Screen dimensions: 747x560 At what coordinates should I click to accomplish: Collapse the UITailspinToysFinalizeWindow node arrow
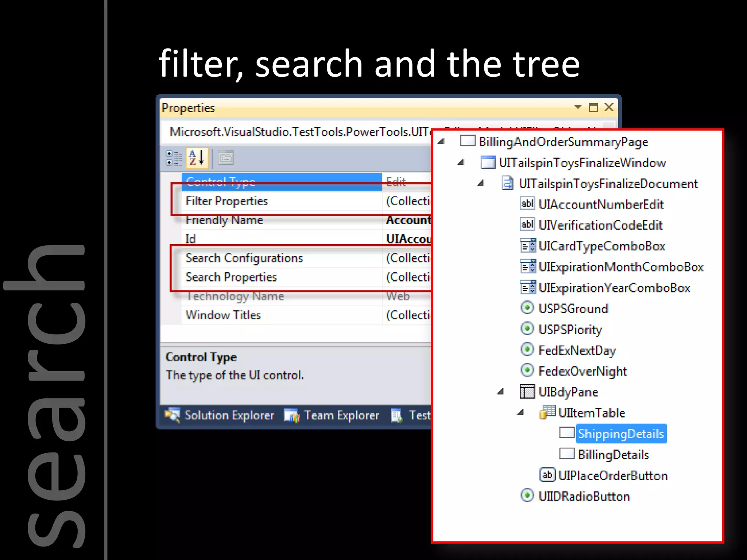click(x=461, y=162)
